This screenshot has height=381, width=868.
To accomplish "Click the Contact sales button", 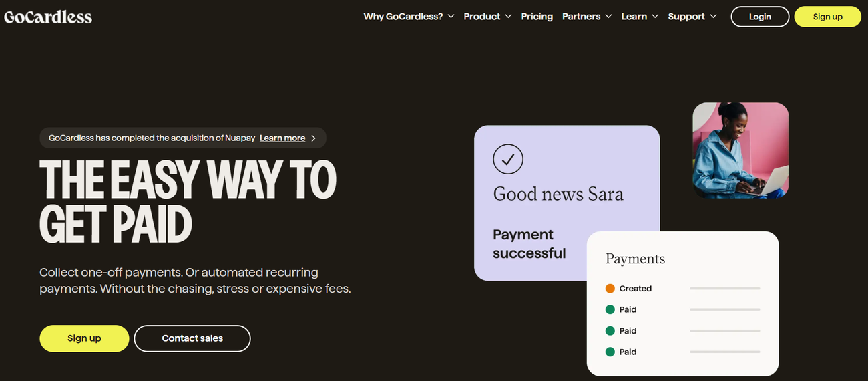I will click(192, 338).
